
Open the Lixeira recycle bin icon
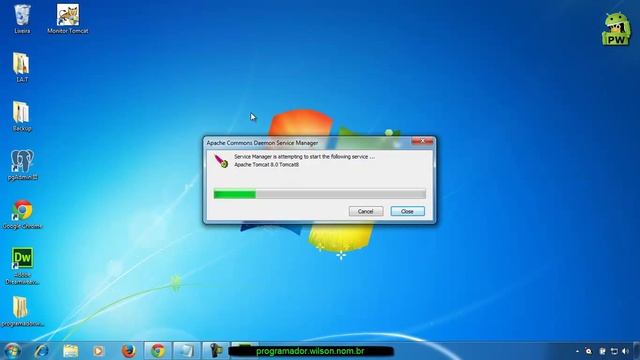22,19
